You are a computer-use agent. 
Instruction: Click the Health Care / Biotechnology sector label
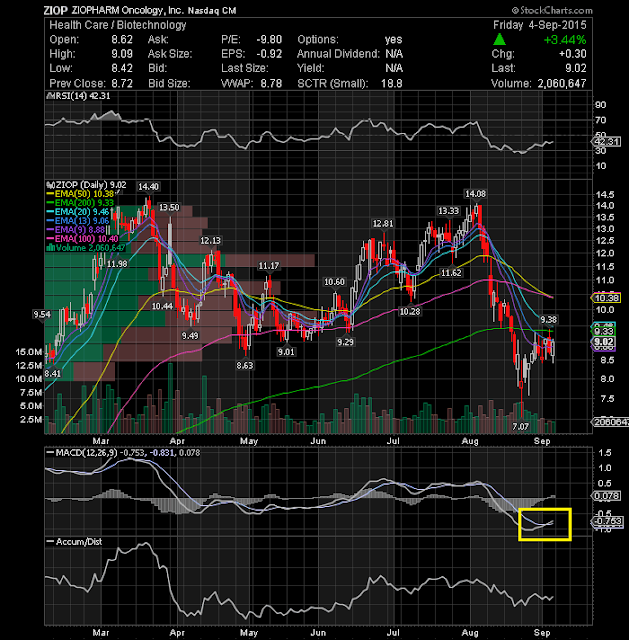pyautogui.click(x=118, y=25)
